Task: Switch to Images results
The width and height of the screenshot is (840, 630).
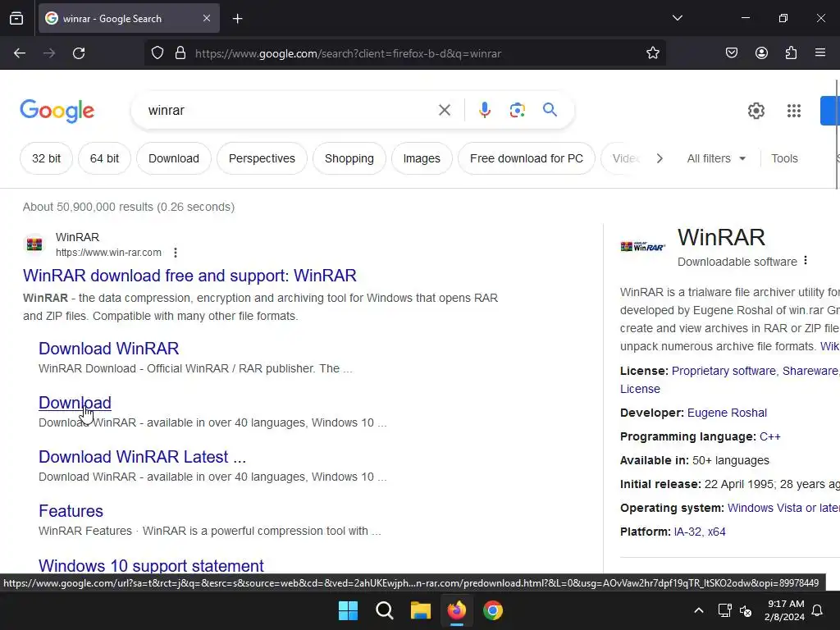Action: pyautogui.click(x=422, y=158)
